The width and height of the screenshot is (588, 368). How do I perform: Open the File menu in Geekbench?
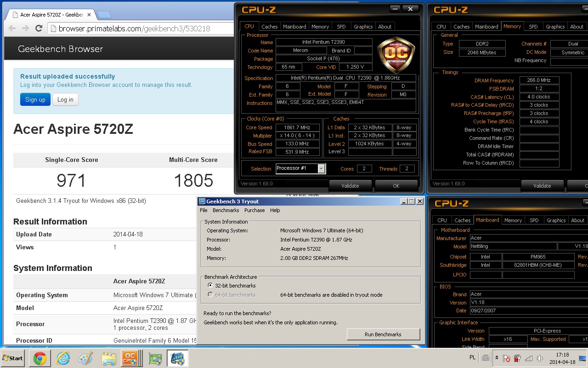(204, 210)
